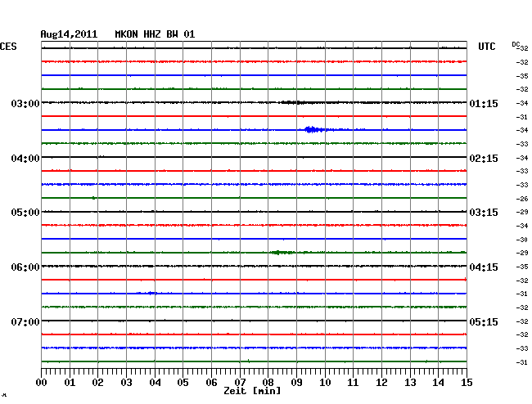Select the 04:00 local time label
532x404 pixels.
pyautogui.click(x=25, y=159)
